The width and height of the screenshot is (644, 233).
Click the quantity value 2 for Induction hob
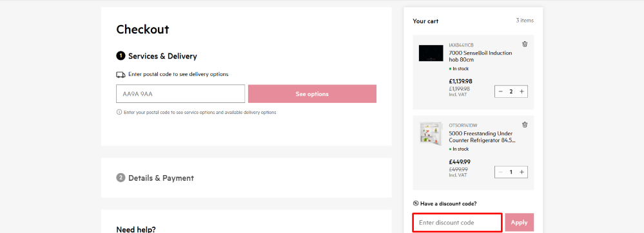point(511,91)
